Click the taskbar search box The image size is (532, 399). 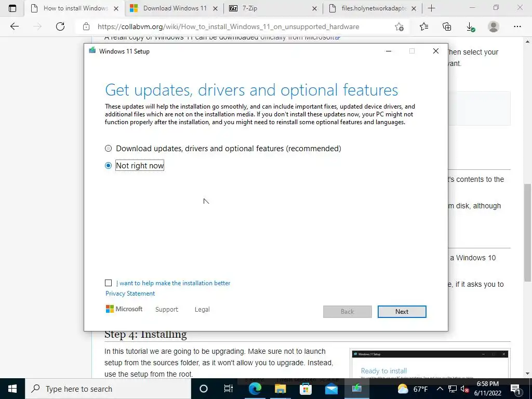click(x=108, y=389)
